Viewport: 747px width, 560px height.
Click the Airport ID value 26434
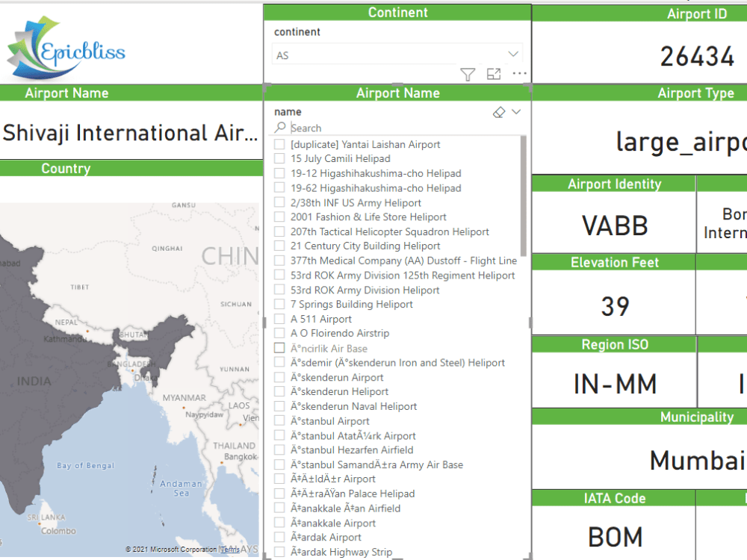click(697, 56)
